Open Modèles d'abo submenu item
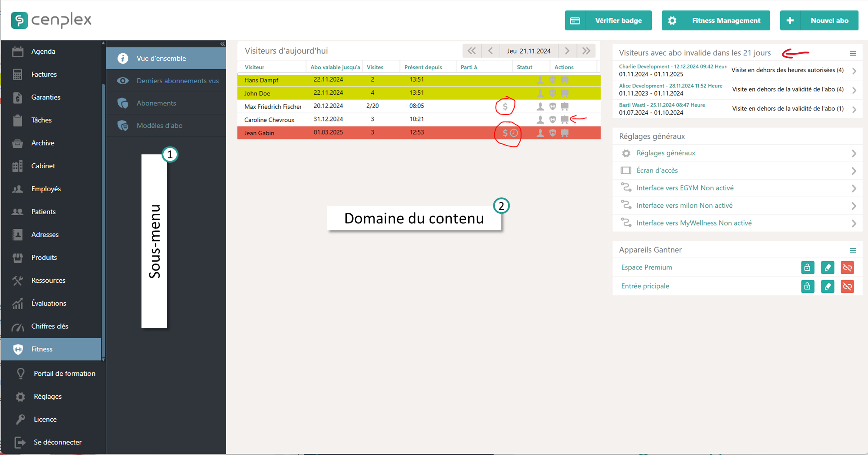The image size is (868, 455). pyautogui.click(x=159, y=125)
